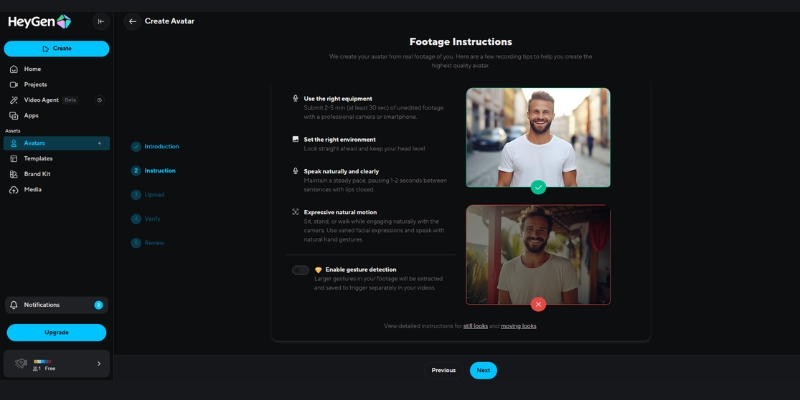Click the Notifications bell icon
800x400 pixels.
point(14,305)
